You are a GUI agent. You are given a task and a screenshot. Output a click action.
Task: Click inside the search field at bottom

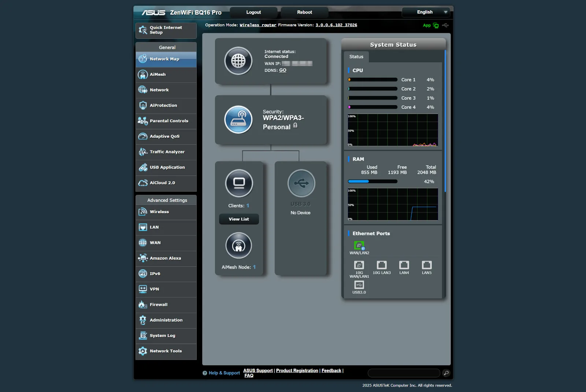point(403,373)
